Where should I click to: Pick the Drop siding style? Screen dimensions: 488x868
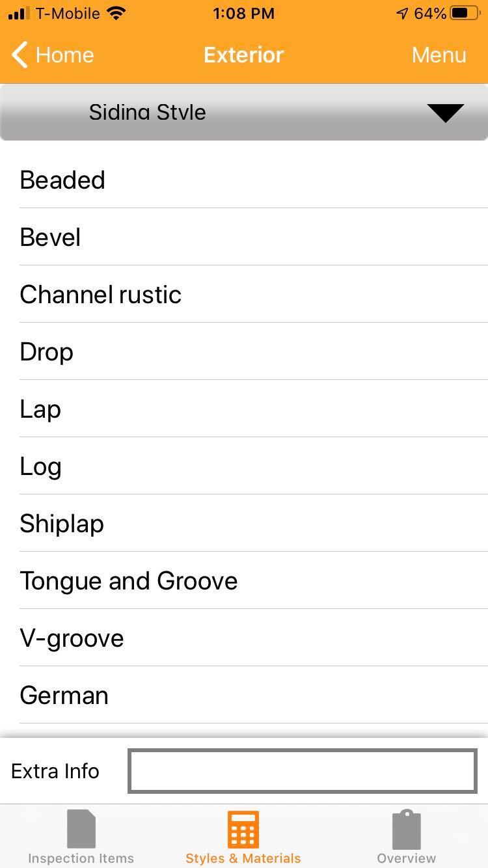click(47, 352)
